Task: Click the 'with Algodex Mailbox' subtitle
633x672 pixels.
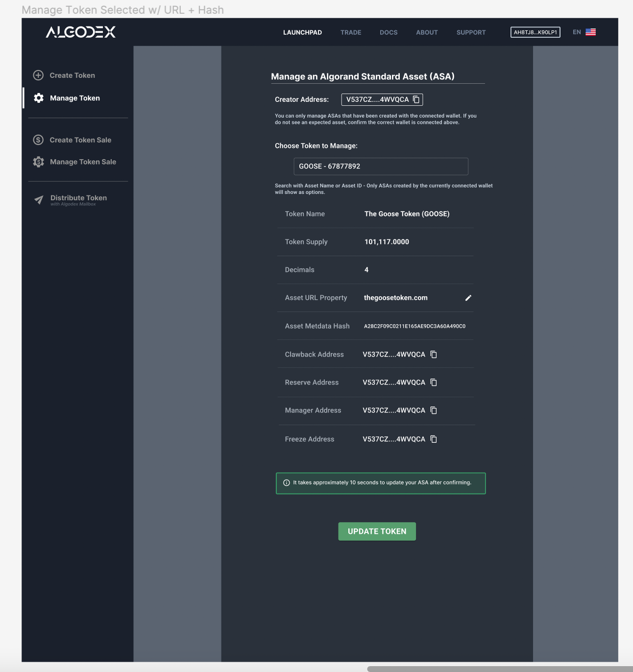Action: pos(73,204)
